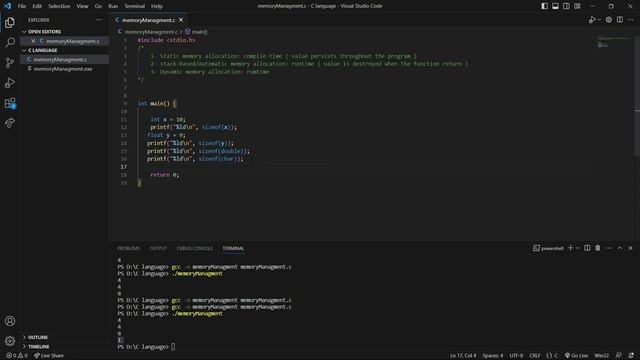Open the Search view in activity bar

pyautogui.click(x=10, y=42)
